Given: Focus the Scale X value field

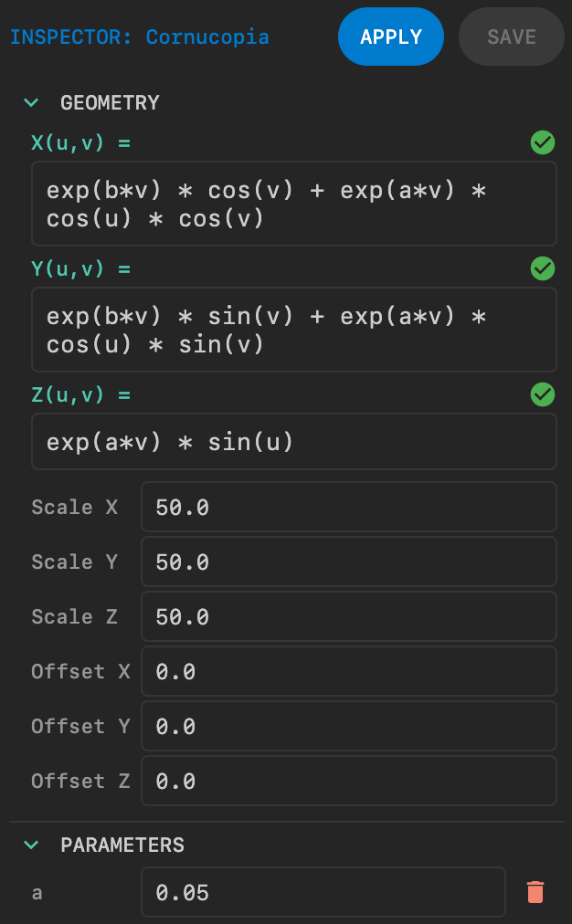Looking at the screenshot, I should [348, 507].
